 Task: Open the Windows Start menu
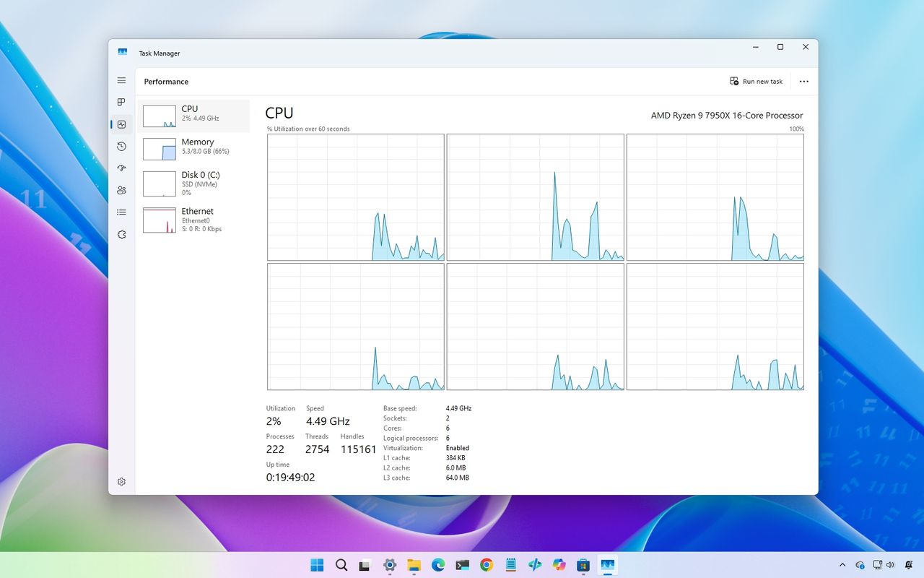(317, 565)
